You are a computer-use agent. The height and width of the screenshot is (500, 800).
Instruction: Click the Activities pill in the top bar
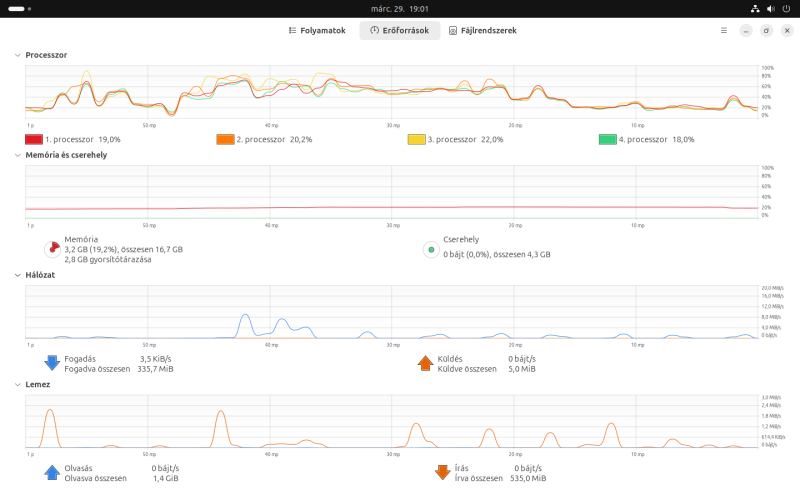coord(19,9)
